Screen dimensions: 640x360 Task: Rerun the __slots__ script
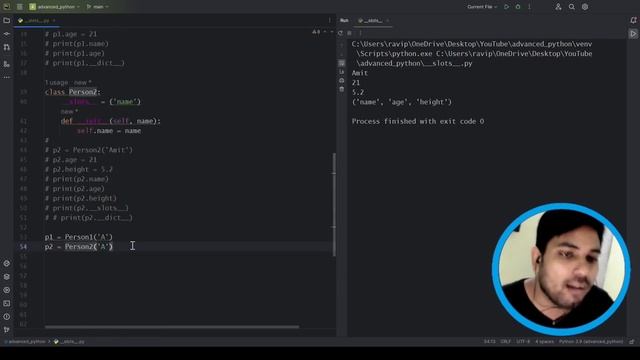tap(340, 33)
